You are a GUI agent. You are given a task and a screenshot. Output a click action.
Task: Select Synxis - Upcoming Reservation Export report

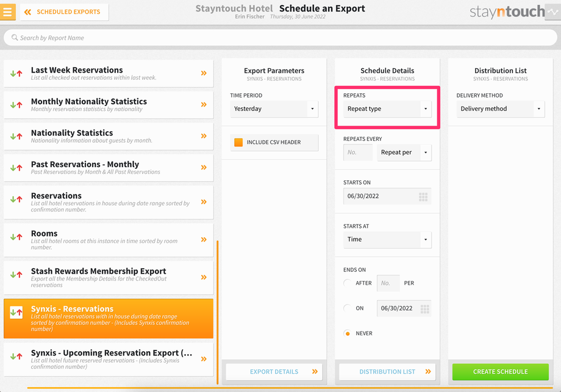coord(109,360)
